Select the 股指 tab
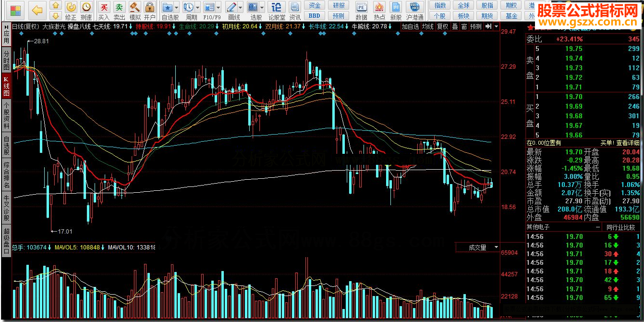644x322 pixels. tap(487, 6)
